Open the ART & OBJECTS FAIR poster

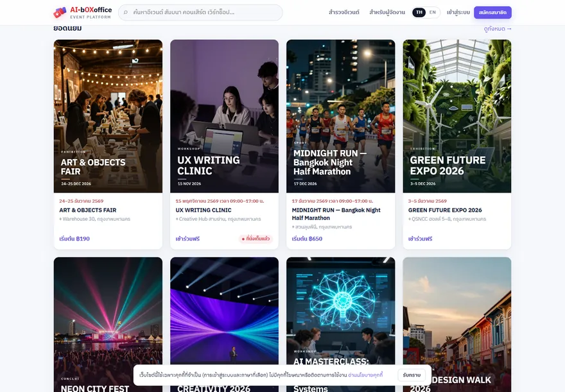pyautogui.click(x=108, y=116)
